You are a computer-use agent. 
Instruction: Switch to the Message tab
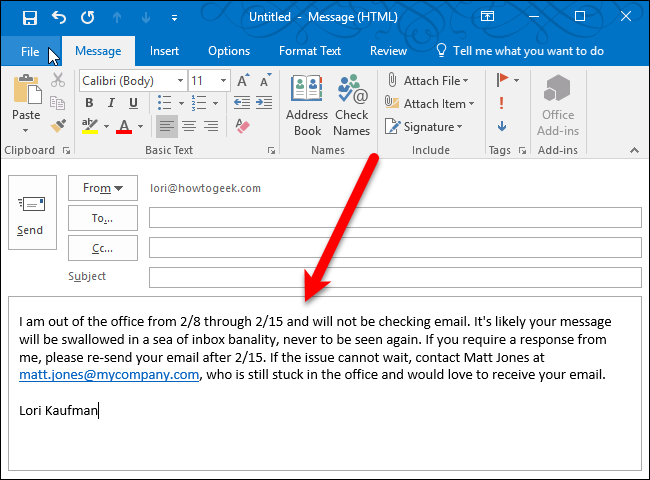[98, 51]
